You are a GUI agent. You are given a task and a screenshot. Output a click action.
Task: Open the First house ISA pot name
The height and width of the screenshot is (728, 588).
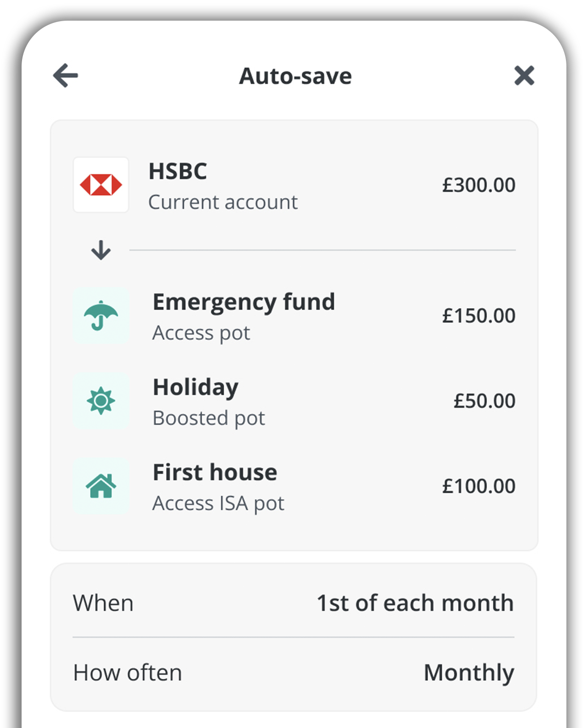click(x=219, y=487)
